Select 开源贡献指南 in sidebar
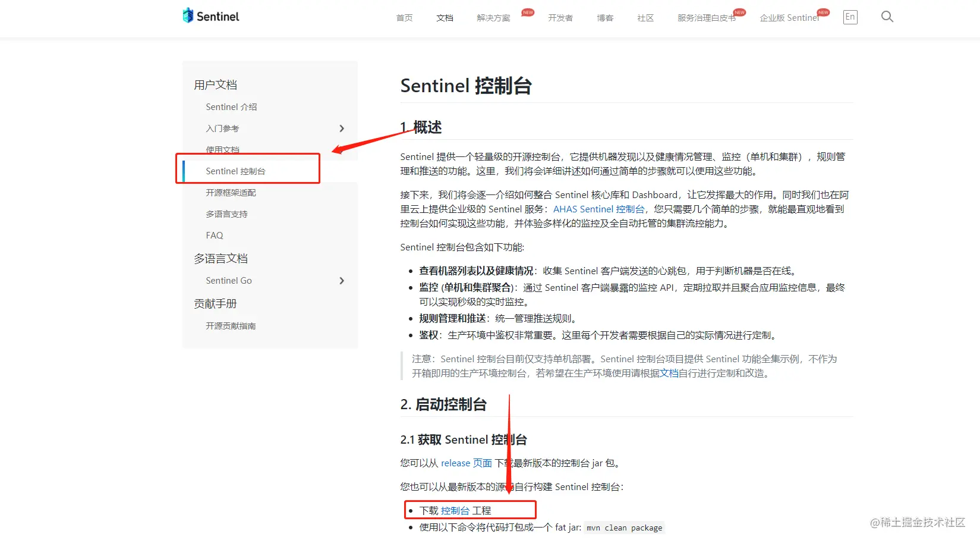 point(231,326)
